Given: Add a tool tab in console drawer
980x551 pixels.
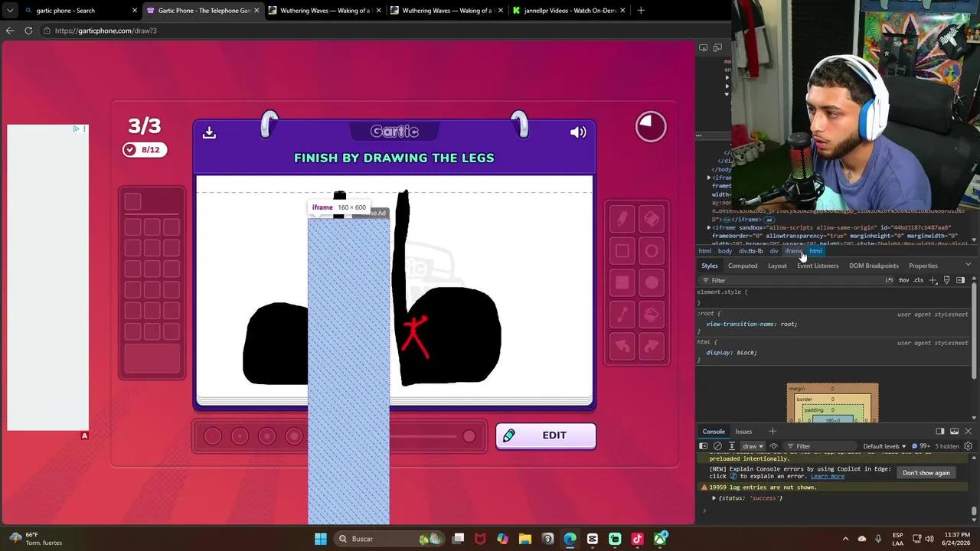Looking at the screenshot, I should 772,432.
